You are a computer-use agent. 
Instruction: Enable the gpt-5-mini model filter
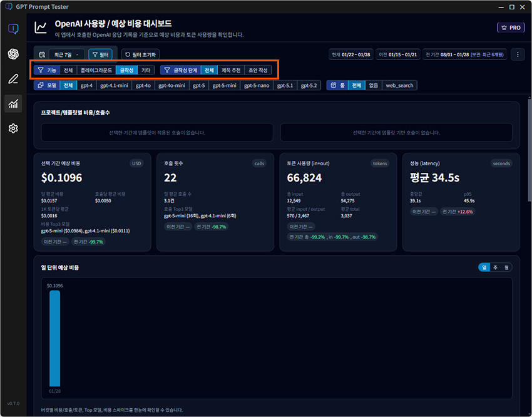pos(223,85)
